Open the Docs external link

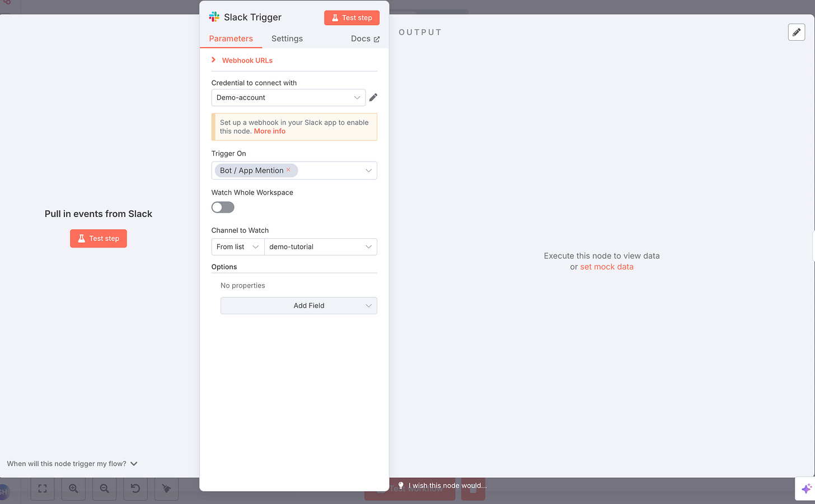pyautogui.click(x=365, y=39)
